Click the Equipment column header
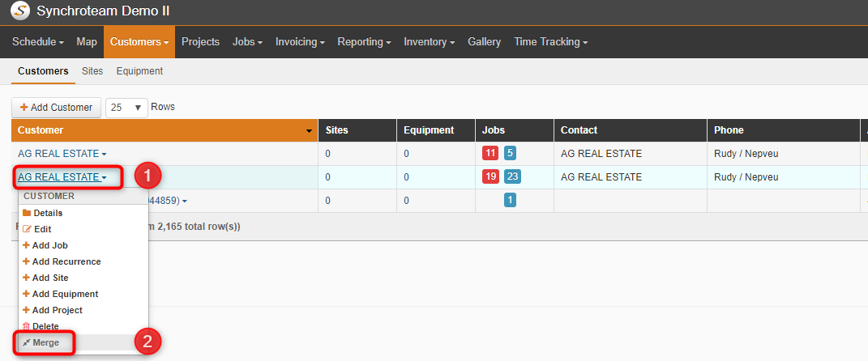The width and height of the screenshot is (868, 361). click(436, 130)
